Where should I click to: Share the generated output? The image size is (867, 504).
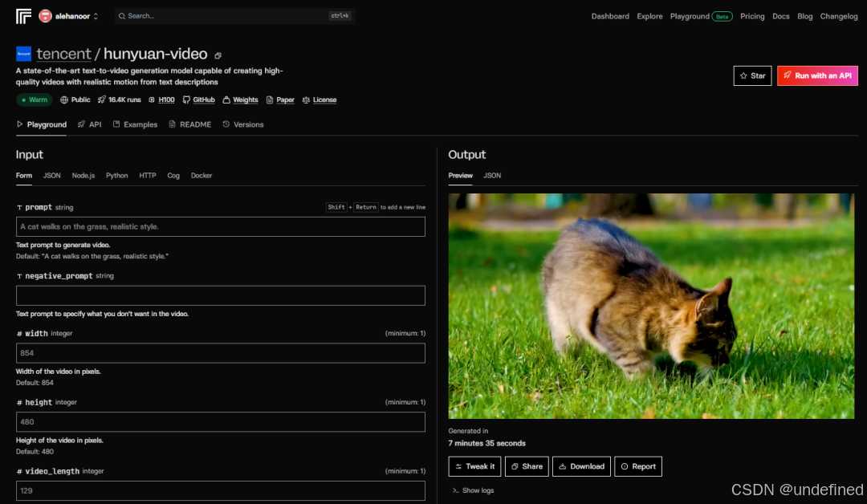click(527, 466)
